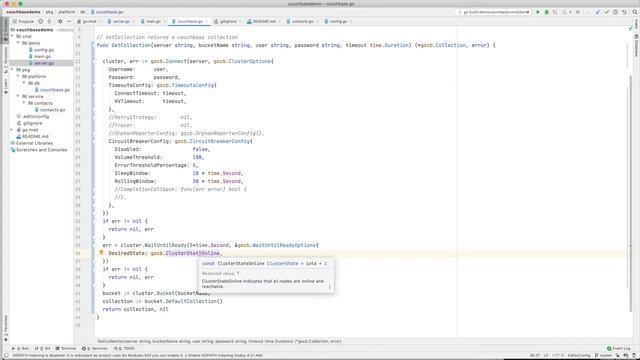Open the Event Log tool window

619,349
